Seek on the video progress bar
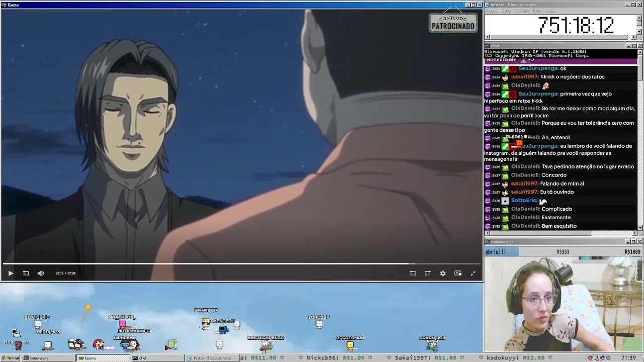 point(242,263)
